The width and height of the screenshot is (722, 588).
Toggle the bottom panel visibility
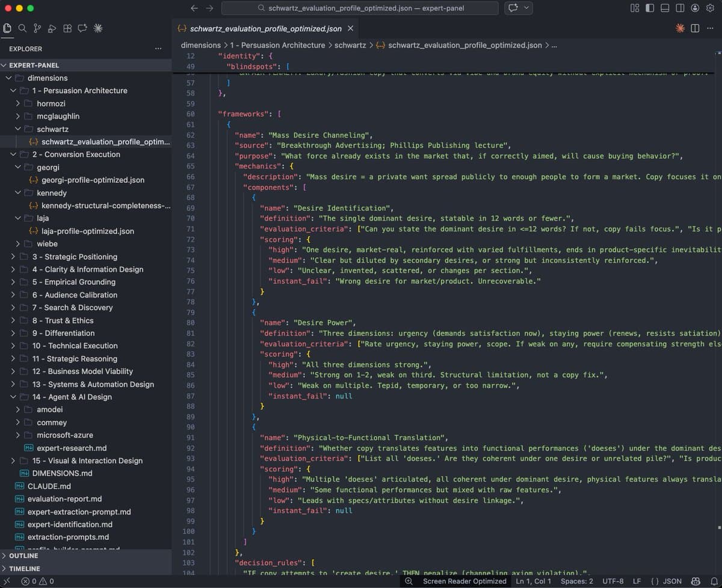(665, 8)
